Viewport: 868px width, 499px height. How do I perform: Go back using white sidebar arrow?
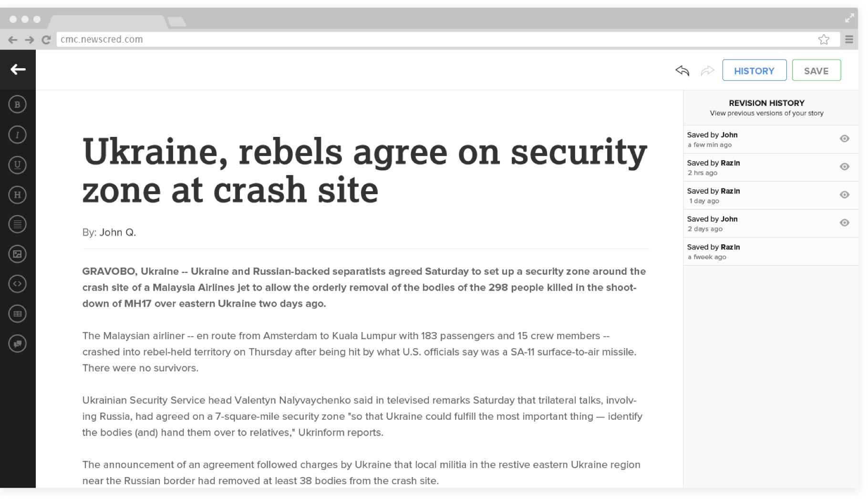(x=18, y=70)
